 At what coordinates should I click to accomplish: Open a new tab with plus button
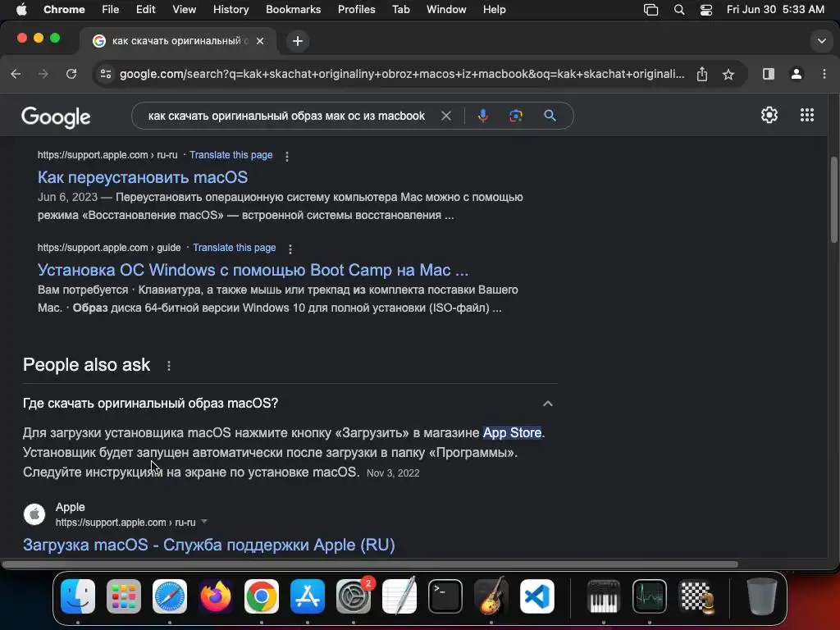[x=297, y=41]
